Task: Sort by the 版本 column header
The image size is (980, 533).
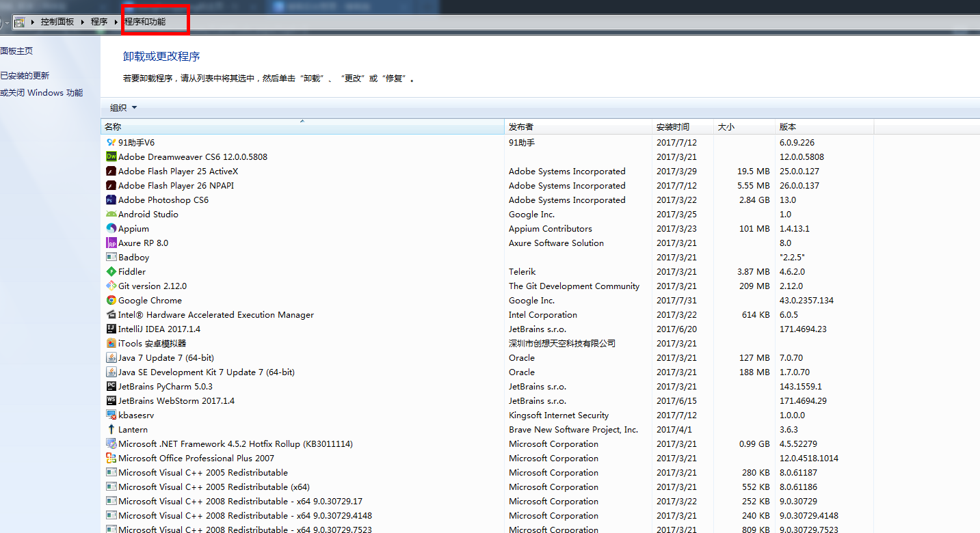Action: [824, 126]
